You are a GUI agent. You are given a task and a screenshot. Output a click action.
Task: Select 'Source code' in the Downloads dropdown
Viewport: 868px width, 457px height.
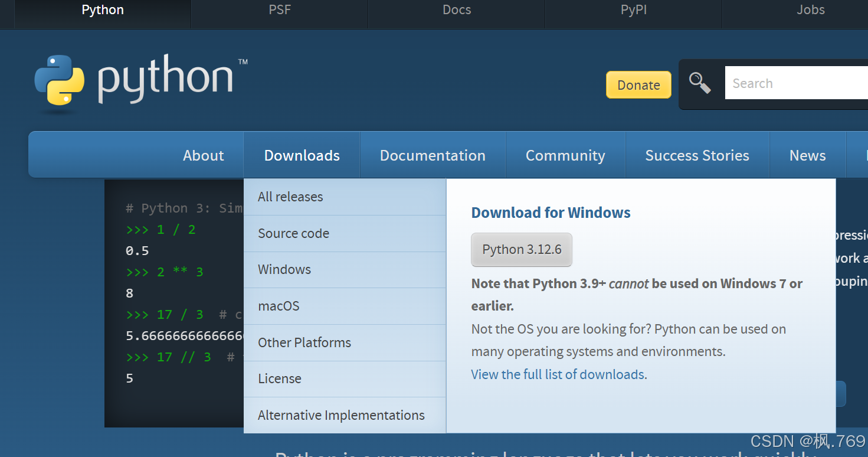coord(293,233)
